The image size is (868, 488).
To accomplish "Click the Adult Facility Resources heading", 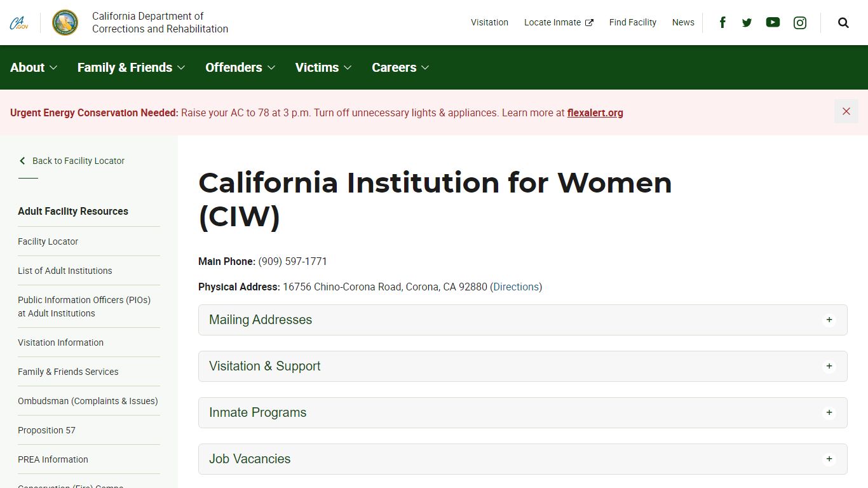I will 73,211.
